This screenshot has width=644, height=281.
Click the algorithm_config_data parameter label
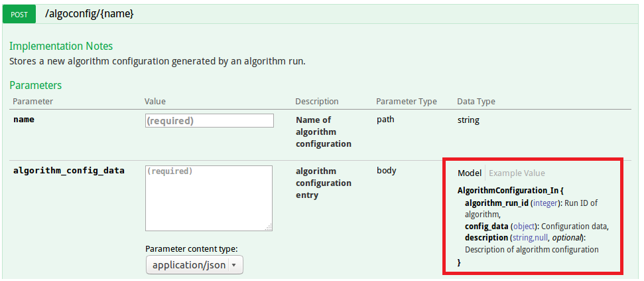point(69,171)
